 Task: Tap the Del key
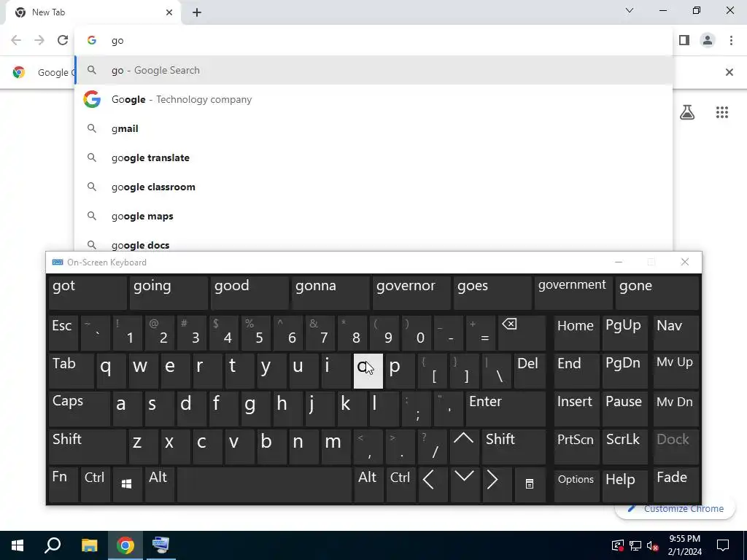[x=530, y=370]
